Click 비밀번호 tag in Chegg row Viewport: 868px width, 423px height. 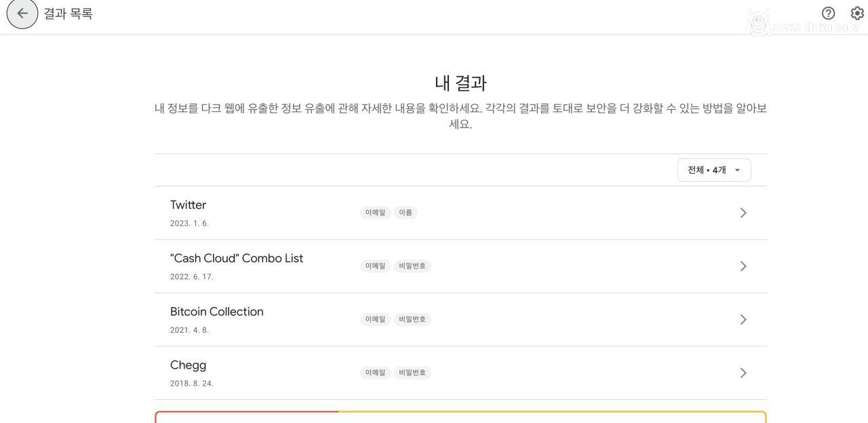coord(412,373)
